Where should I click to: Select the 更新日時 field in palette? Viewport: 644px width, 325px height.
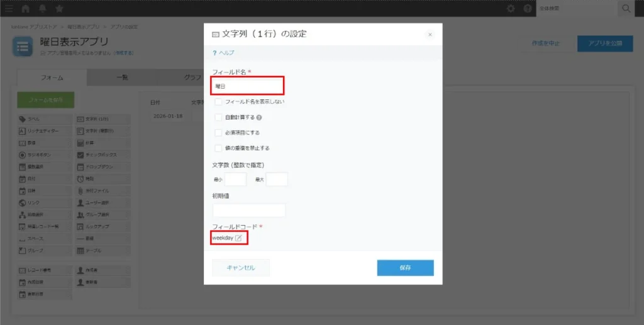pos(45,294)
